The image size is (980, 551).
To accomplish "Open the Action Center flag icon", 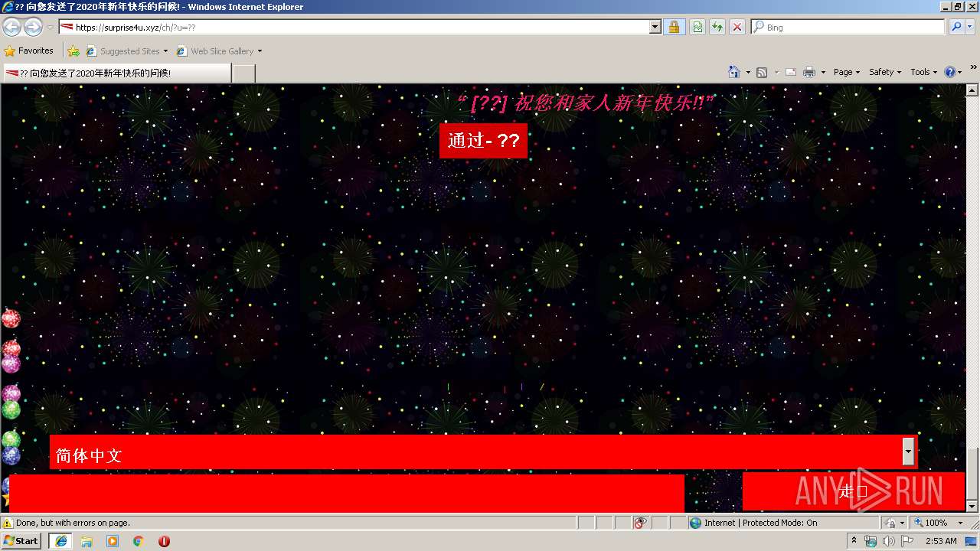I will [x=907, y=541].
